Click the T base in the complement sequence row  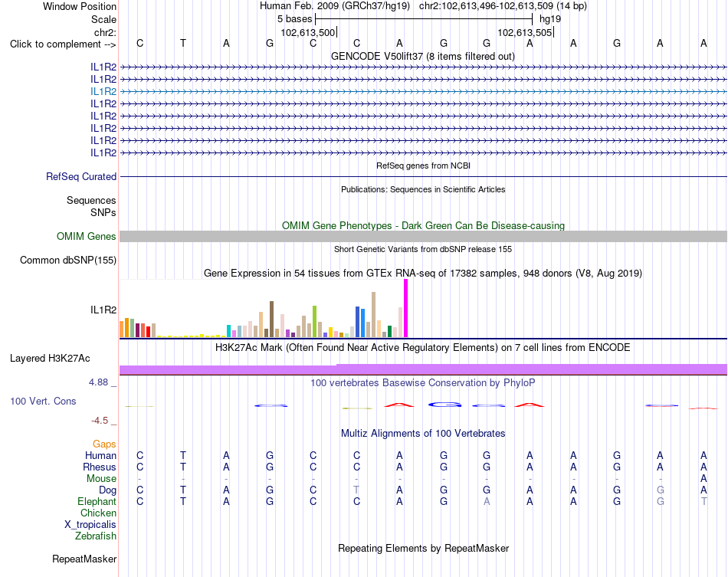coord(183,43)
